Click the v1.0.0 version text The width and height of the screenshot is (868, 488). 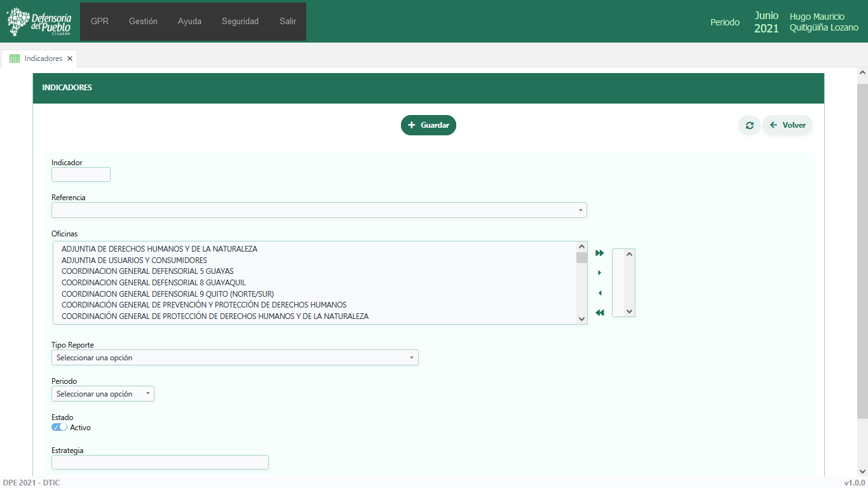coord(855,483)
